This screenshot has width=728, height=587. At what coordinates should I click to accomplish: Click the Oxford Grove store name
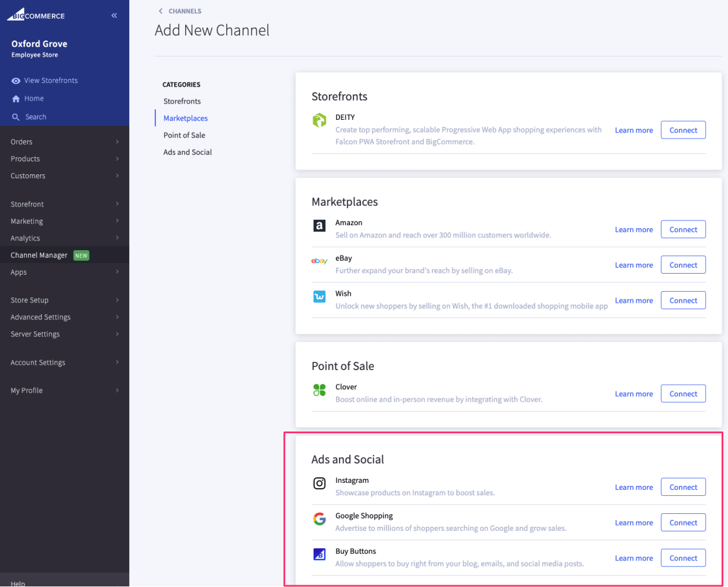pyautogui.click(x=39, y=44)
